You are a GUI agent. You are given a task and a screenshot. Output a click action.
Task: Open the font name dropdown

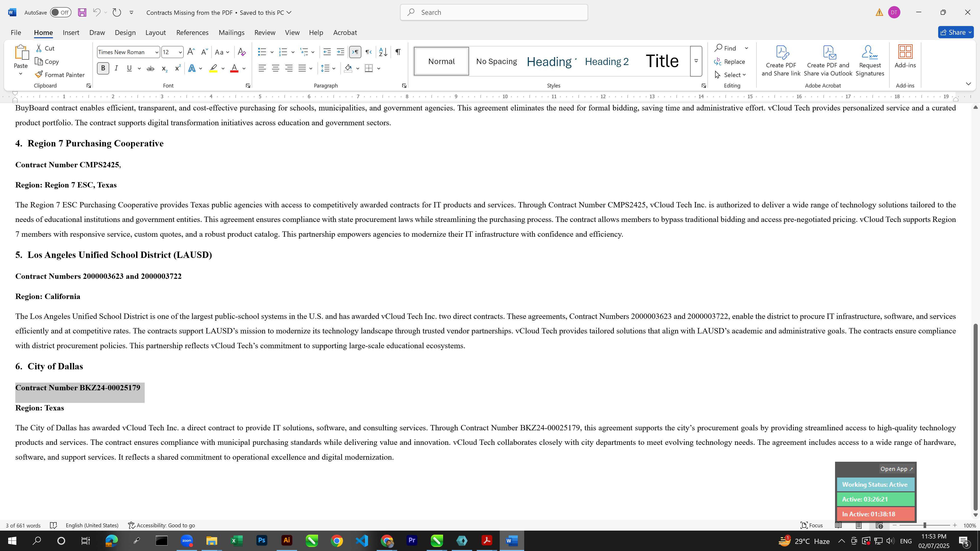click(x=157, y=52)
